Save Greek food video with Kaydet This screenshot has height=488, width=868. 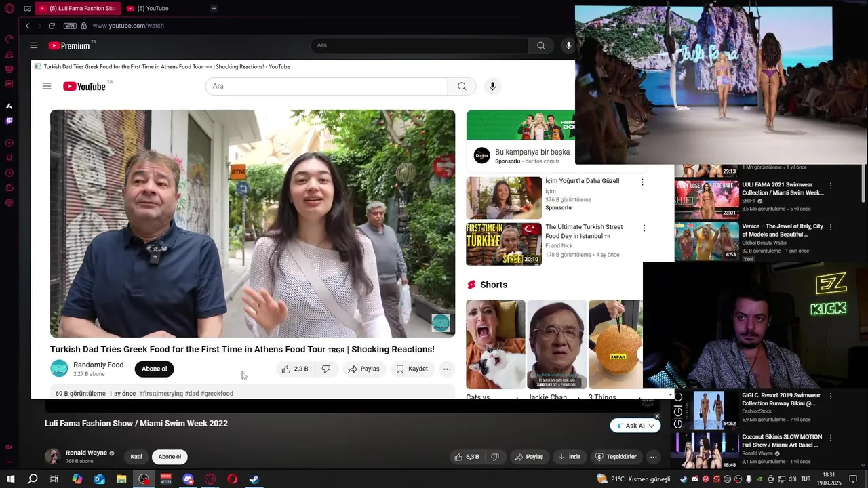412,369
